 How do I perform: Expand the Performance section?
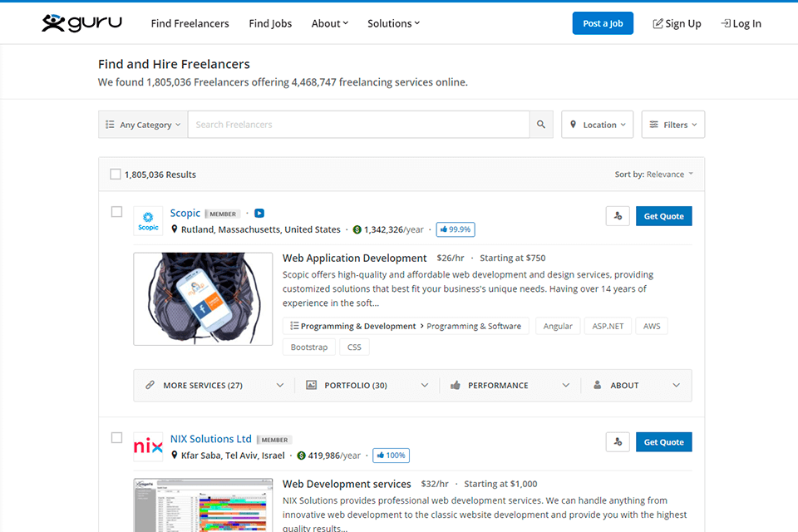point(510,386)
